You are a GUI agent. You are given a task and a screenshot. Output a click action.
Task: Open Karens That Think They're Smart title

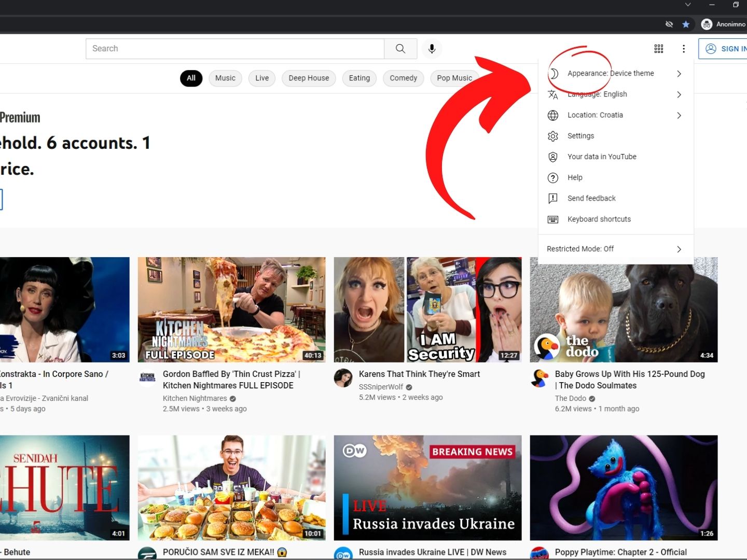[x=419, y=374]
